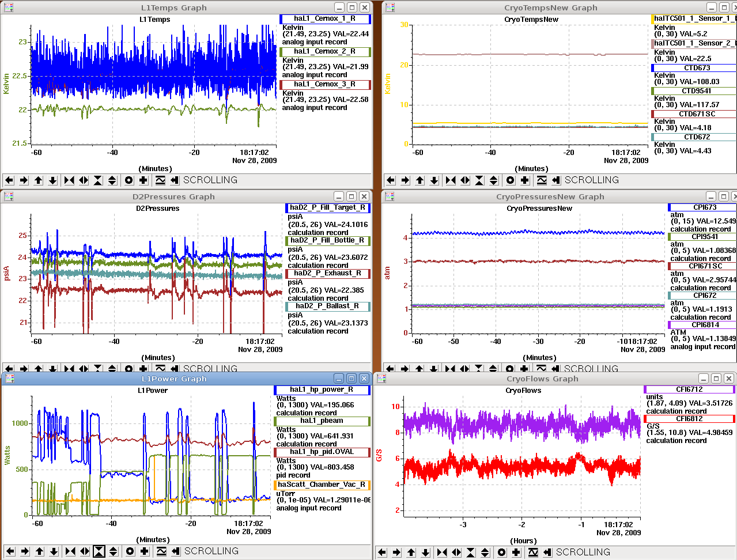
Task: Click circle auto-scale icon in CryoTempsNew Graph
Action: (511, 180)
